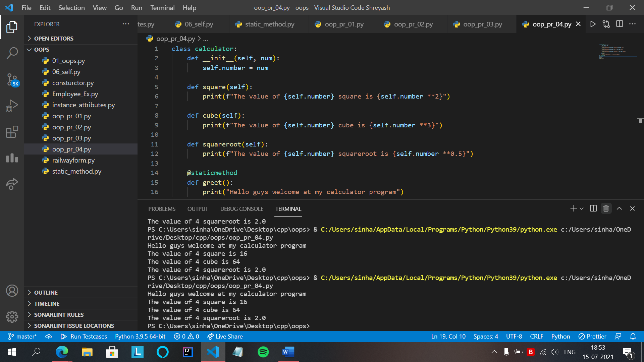Kill the terminal with the trash icon

(x=606, y=208)
